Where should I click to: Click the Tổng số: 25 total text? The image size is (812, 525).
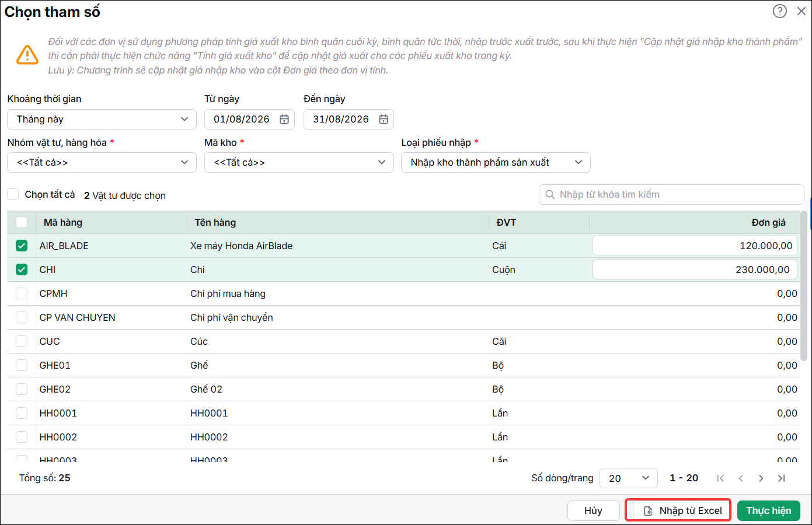[x=45, y=478]
